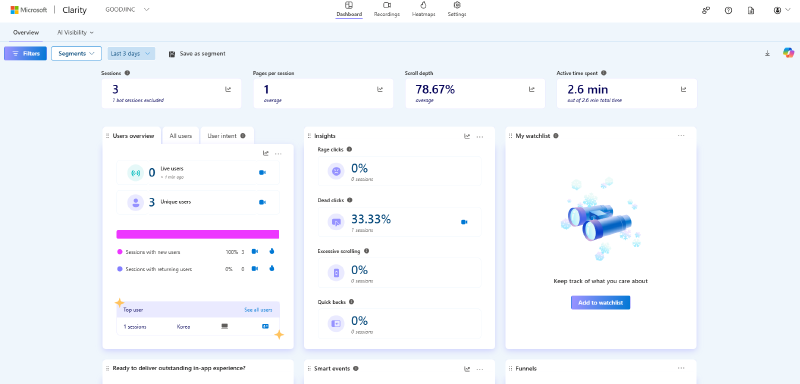Click the Smart events info icon

point(356,368)
